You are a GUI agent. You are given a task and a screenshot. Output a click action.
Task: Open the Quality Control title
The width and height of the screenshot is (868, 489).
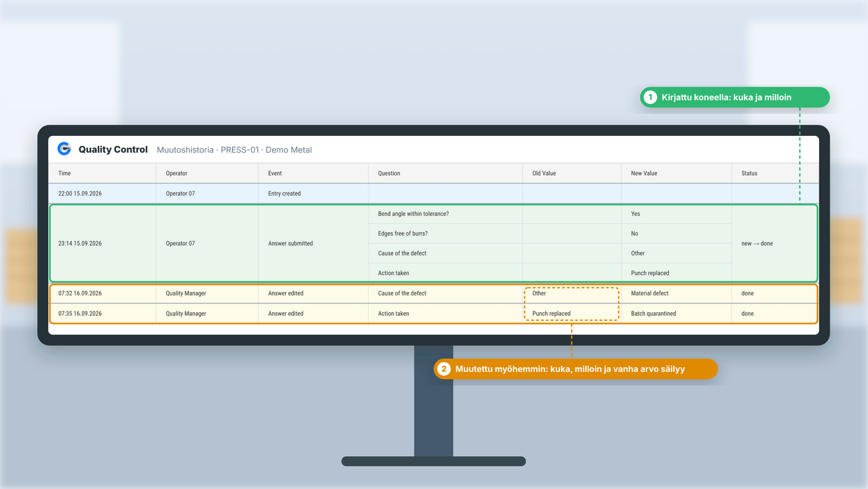(x=113, y=150)
